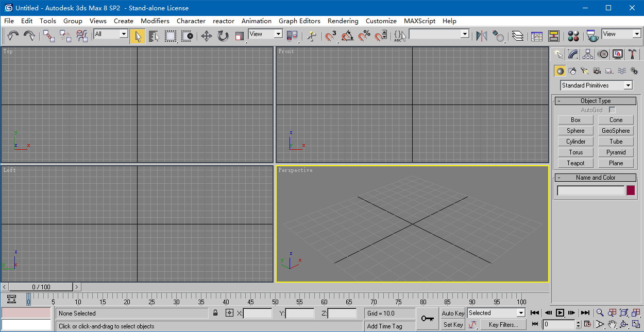The height and width of the screenshot is (332, 644).
Task: Activate the Select and Link tool
Action: pyautogui.click(x=49, y=36)
